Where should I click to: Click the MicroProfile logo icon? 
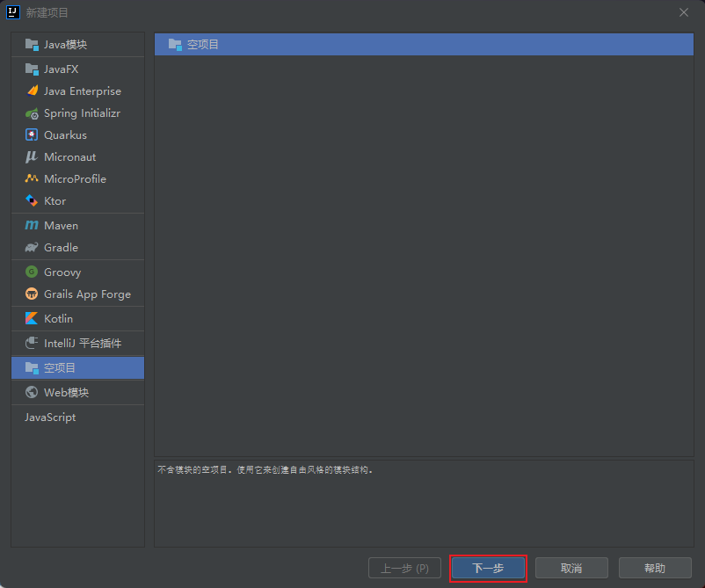tap(32, 178)
